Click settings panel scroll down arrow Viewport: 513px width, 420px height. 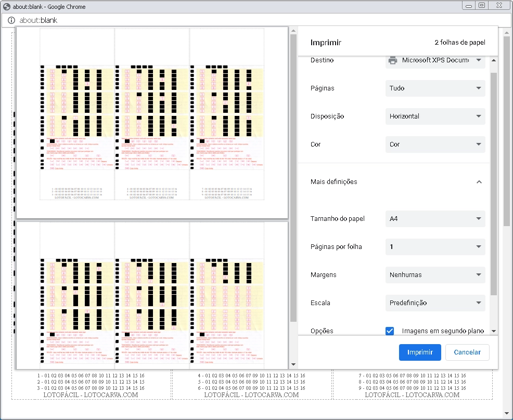[494, 331]
